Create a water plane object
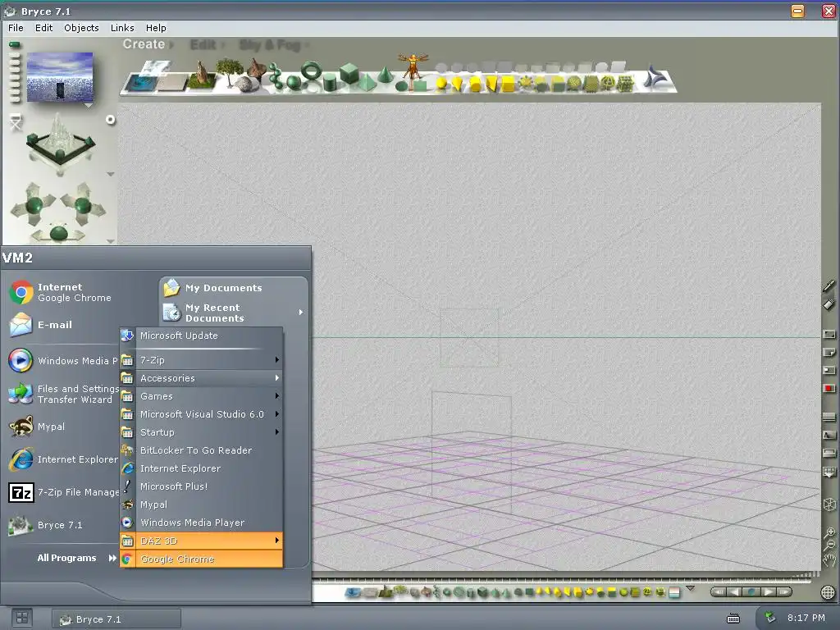Image resolution: width=840 pixels, height=630 pixels. point(141,83)
